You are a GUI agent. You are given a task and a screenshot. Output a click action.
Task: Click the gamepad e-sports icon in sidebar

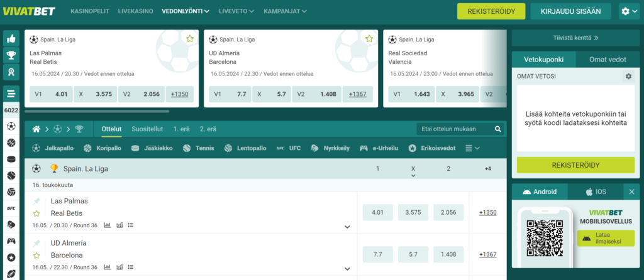pos(11,240)
